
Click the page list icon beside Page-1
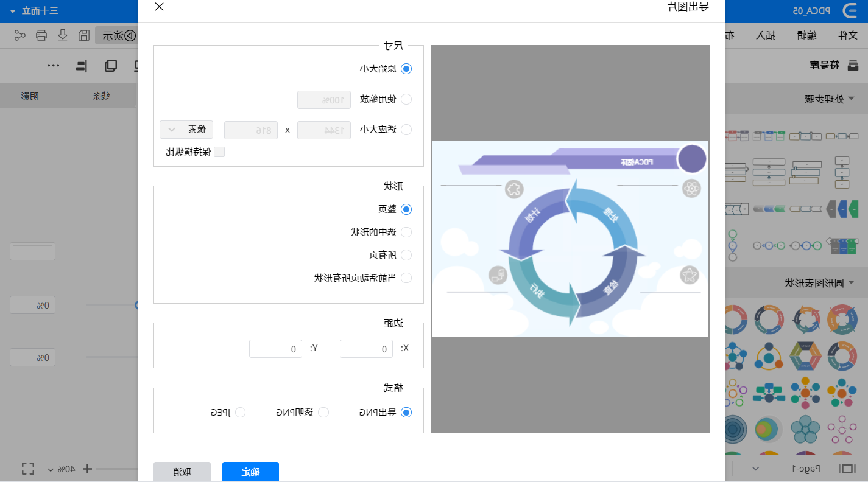point(846,468)
